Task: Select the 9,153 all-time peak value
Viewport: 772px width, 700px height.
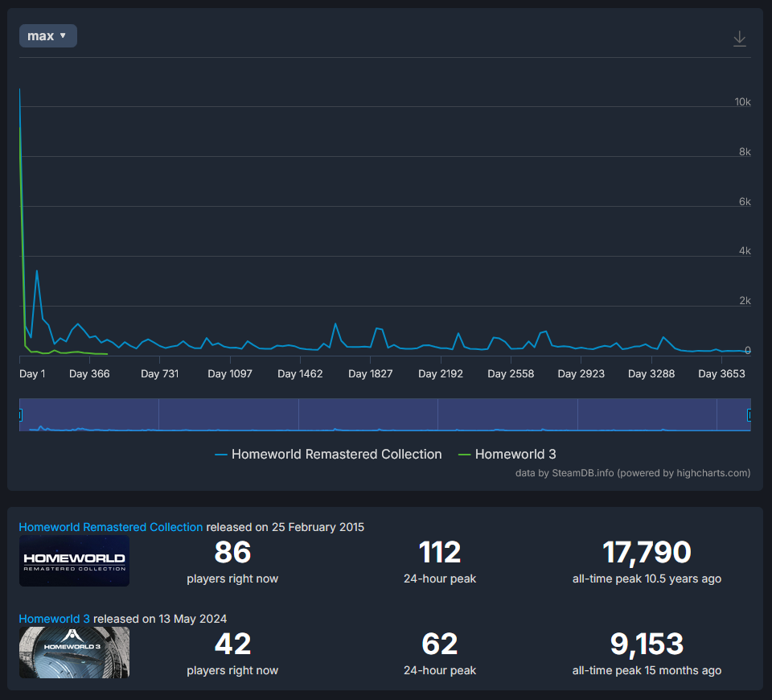Action: (647, 644)
